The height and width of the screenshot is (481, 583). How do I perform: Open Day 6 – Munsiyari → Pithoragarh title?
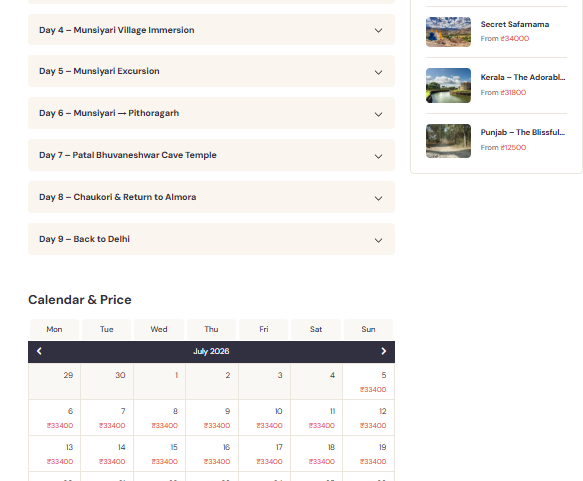(x=109, y=113)
